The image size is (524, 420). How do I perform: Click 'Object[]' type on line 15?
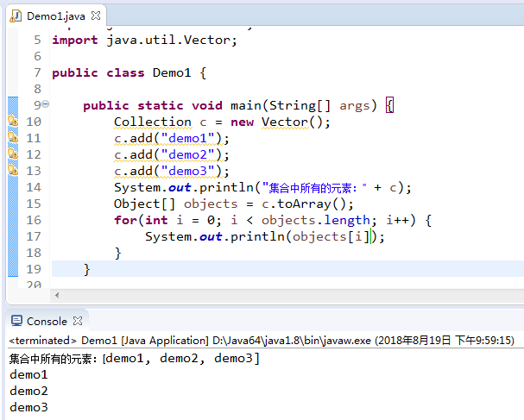pos(144,204)
